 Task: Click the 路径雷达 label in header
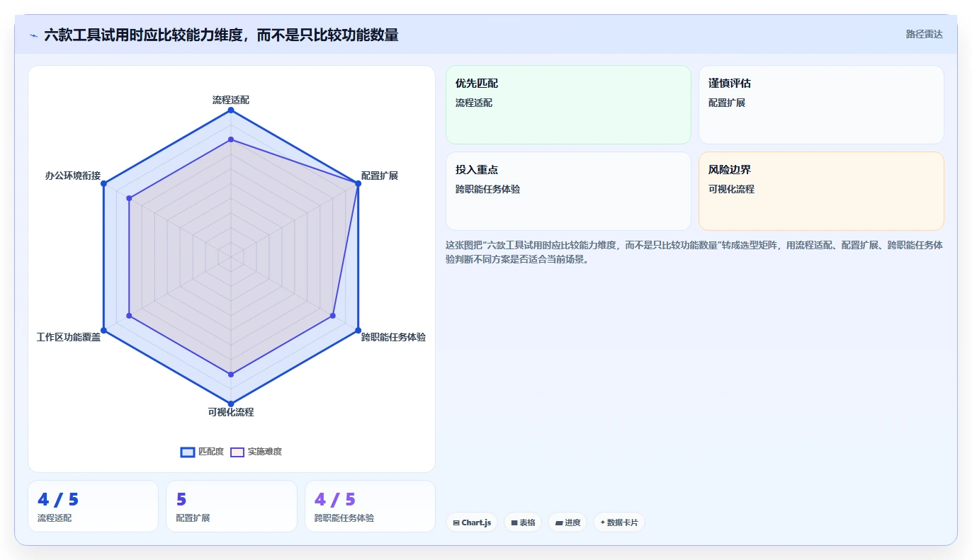click(x=925, y=34)
